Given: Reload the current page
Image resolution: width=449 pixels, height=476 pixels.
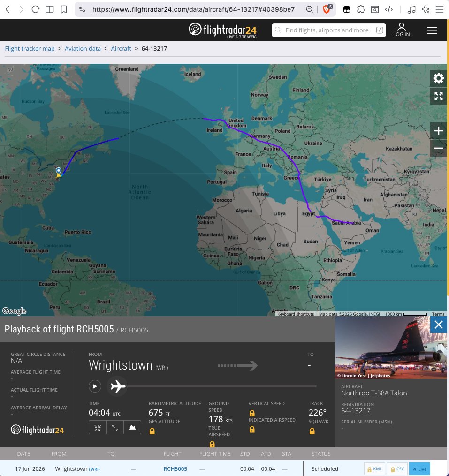Looking at the screenshot, I should [x=36, y=9].
